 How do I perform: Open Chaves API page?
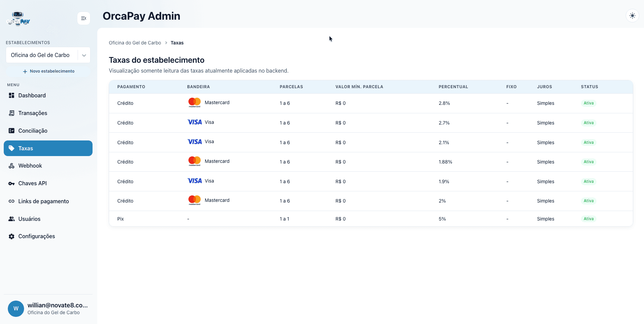pyautogui.click(x=48, y=183)
